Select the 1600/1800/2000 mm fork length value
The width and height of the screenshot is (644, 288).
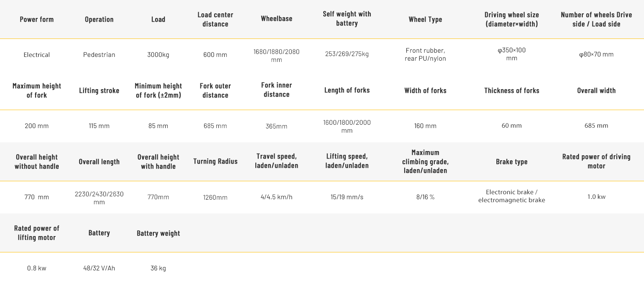347,126
